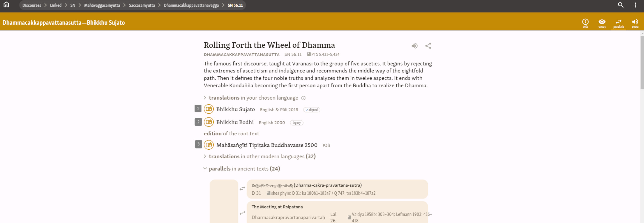Click the share icon beside the title
This screenshot has width=644, height=223.
click(x=428, y=46)
